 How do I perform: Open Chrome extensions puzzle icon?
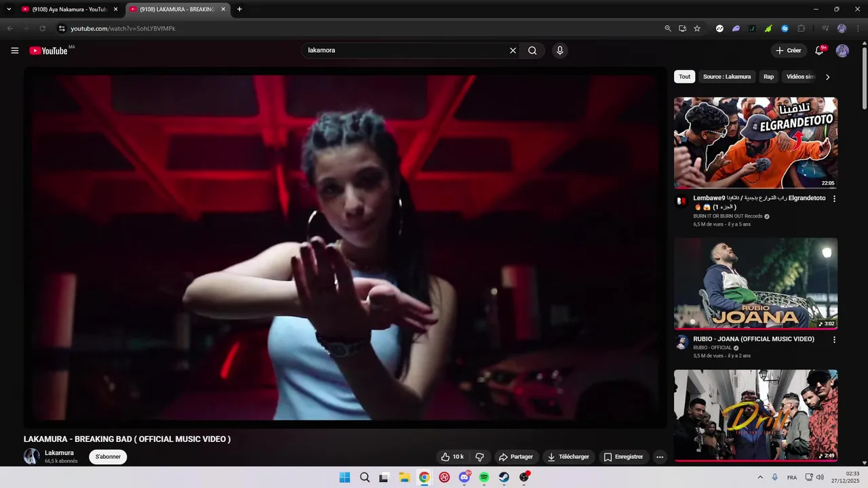pos(802,28)
